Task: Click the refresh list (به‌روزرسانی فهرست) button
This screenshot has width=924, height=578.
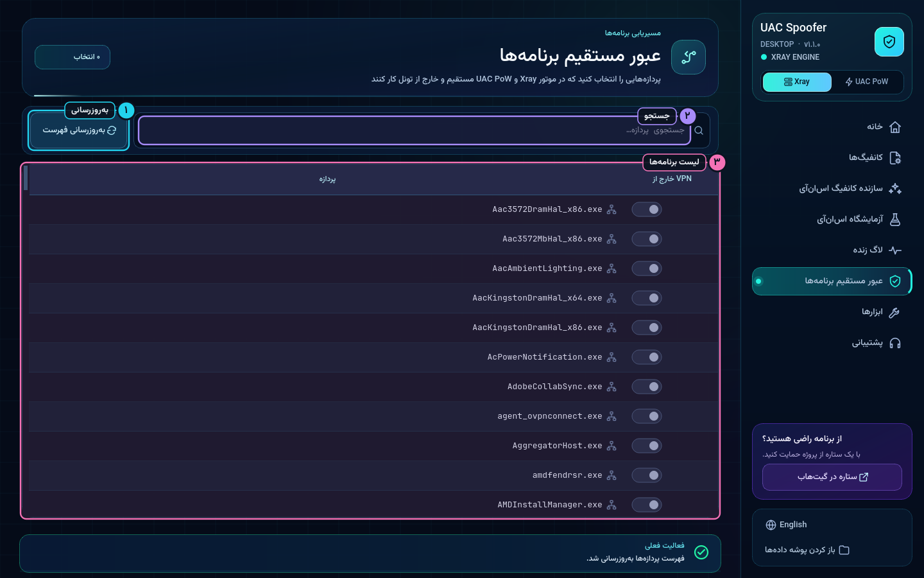Action: (x=79, y=130)
